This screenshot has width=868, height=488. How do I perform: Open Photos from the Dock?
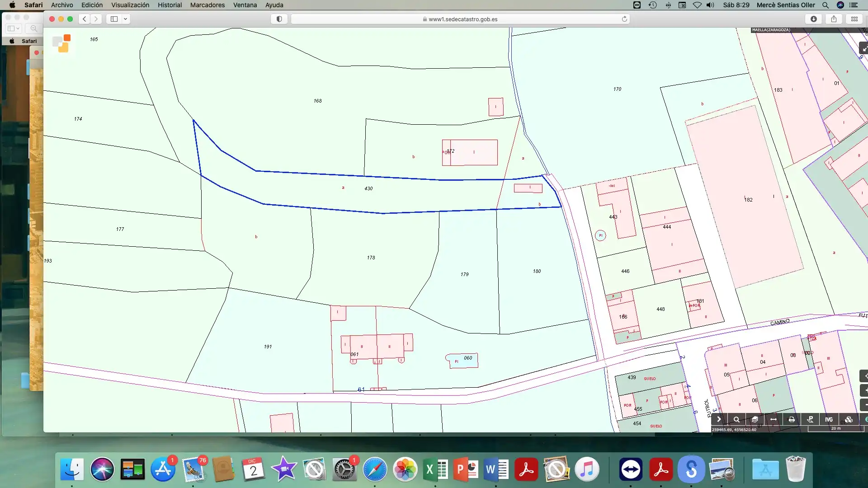tap(405, 469)
